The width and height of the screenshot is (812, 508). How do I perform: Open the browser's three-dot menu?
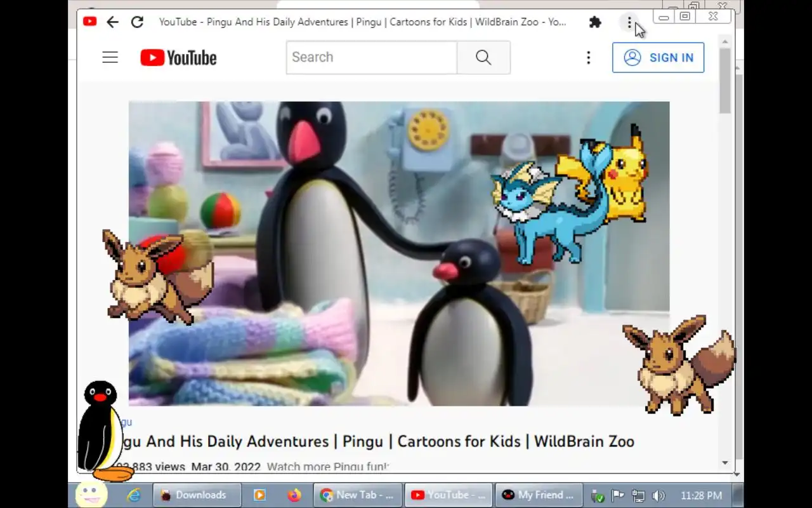(629, 22)
